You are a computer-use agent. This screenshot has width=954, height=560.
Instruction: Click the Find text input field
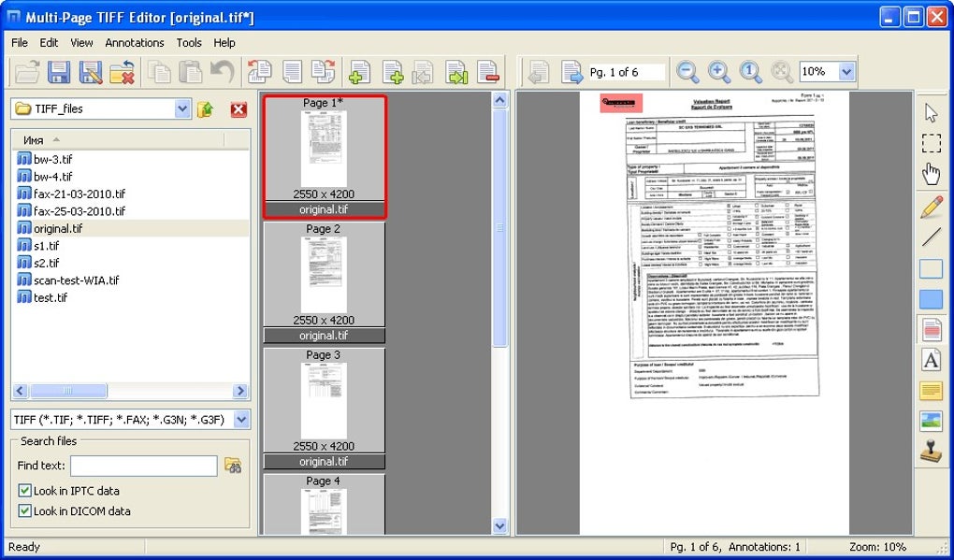[144, 466]
